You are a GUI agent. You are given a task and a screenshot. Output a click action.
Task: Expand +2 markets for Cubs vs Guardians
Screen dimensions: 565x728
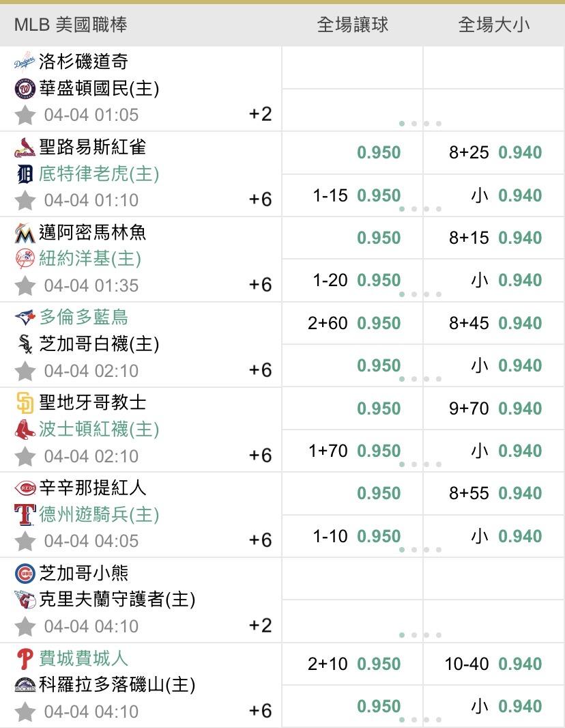[x=260, y=626]
